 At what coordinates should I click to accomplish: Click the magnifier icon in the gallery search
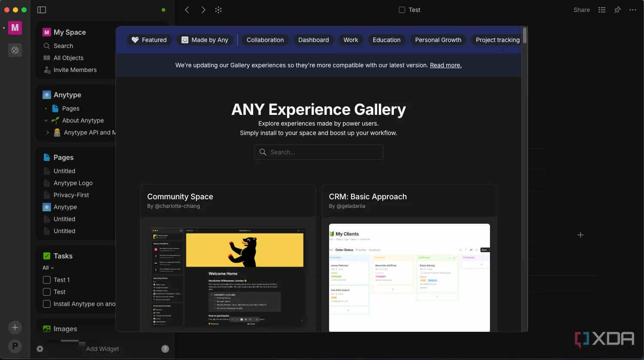pos(263,152)
